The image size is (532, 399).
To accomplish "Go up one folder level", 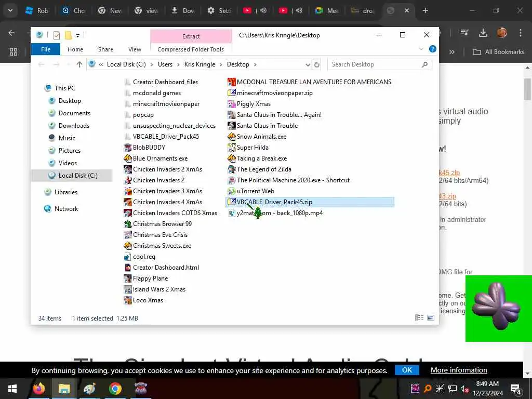I will point(79,64).
